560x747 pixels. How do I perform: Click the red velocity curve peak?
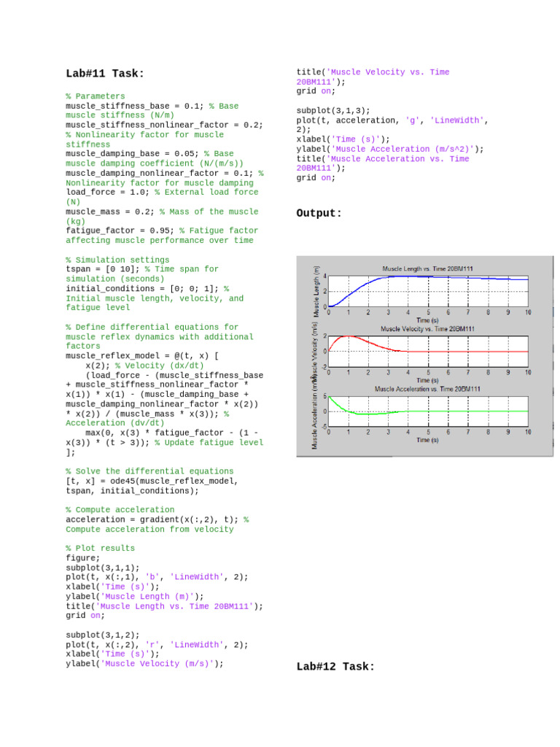[349, 336]
